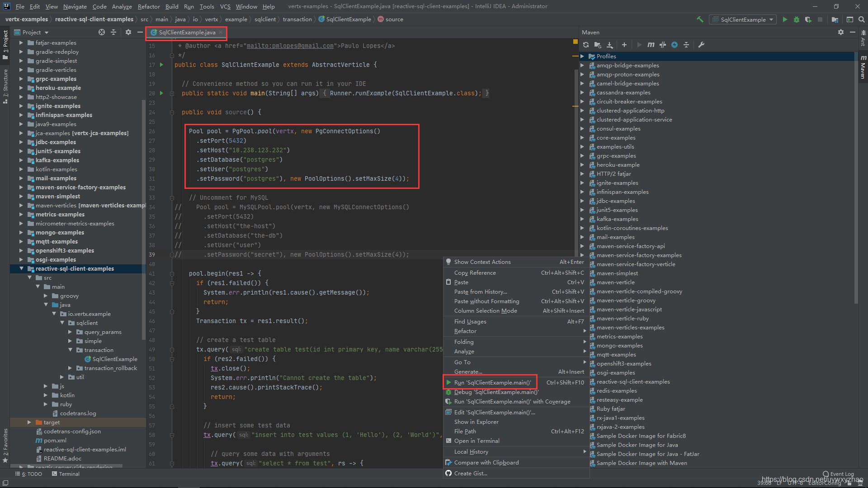Collapse all in the Project panel
The image size is (868, 488).
113,32
